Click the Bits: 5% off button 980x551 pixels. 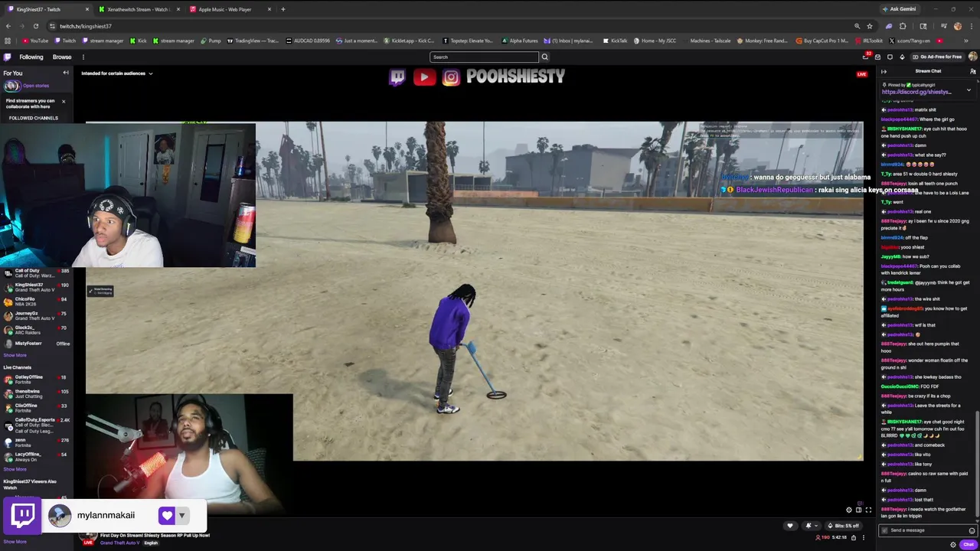843,526
